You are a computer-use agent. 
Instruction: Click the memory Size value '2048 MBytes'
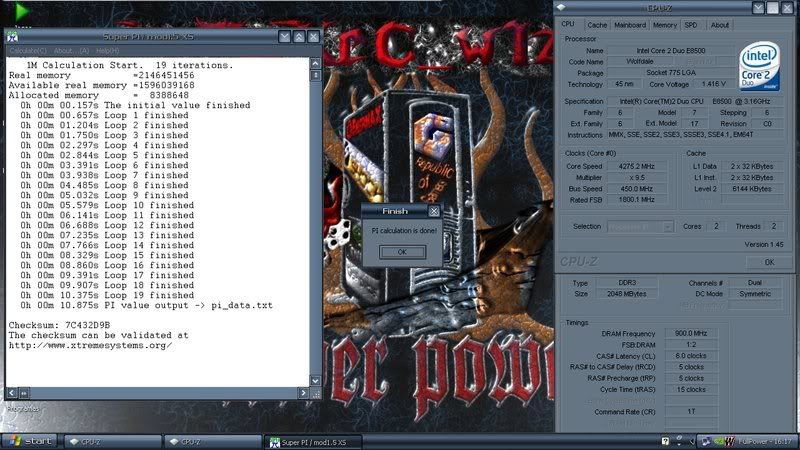point(627,294)
